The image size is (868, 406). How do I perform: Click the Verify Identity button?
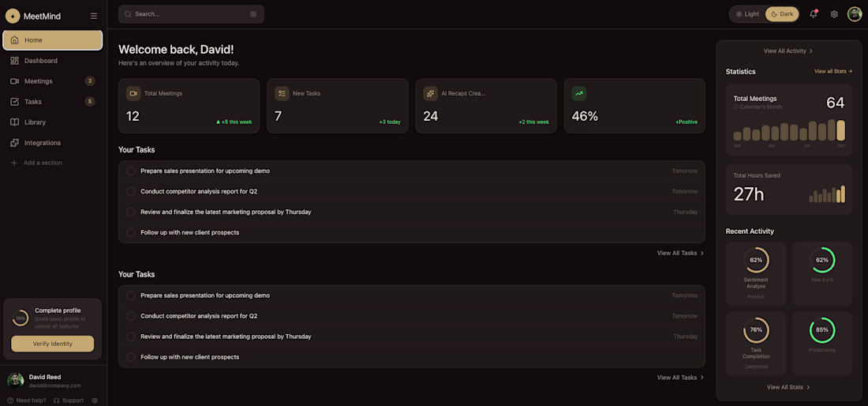pos(52,344)
